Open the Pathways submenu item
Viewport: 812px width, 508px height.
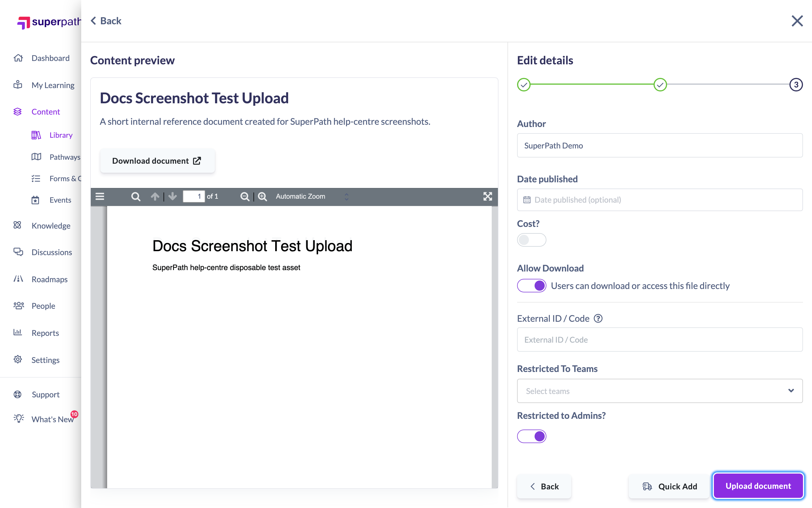[x=56, y=157]
